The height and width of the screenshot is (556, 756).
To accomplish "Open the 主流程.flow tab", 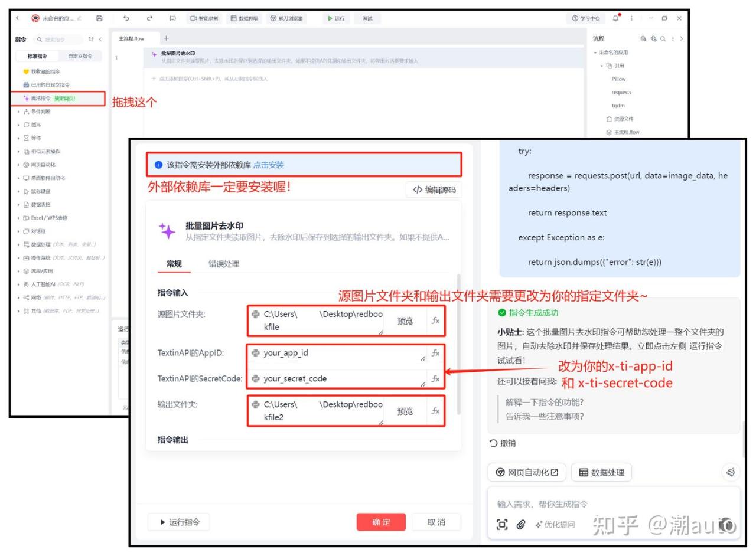I will [x=131, y=39].
